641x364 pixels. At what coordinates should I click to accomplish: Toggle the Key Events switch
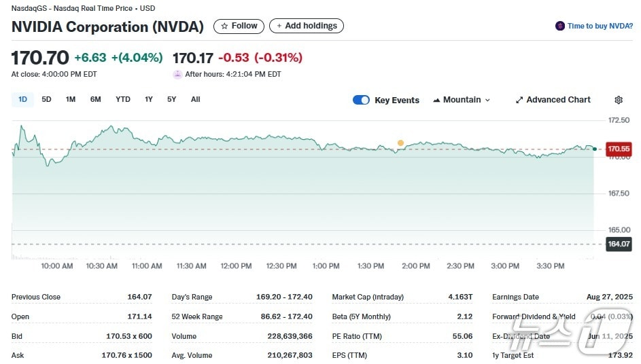point(361,100)
